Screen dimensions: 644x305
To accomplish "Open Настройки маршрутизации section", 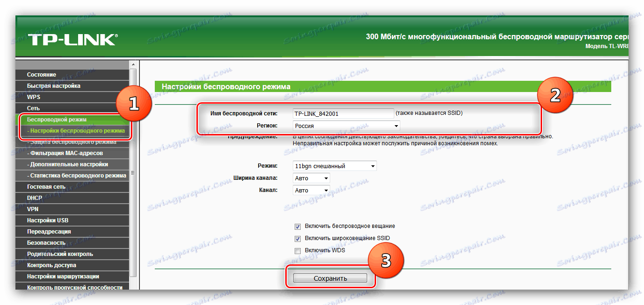I will pos(72,277).
